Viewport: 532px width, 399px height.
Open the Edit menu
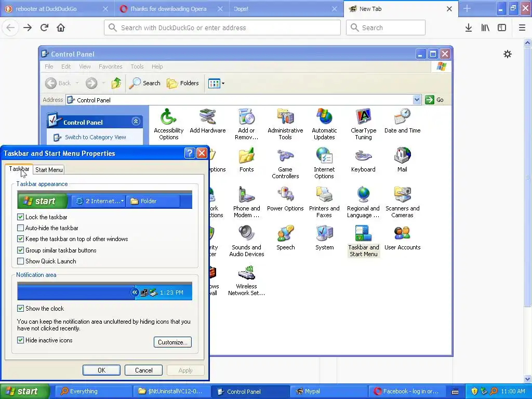[66, 66]
